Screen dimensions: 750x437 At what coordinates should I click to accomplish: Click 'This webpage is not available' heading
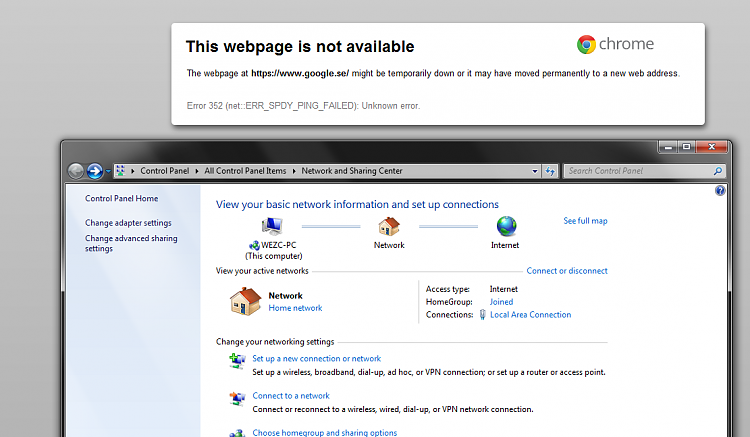pos(300,46)
